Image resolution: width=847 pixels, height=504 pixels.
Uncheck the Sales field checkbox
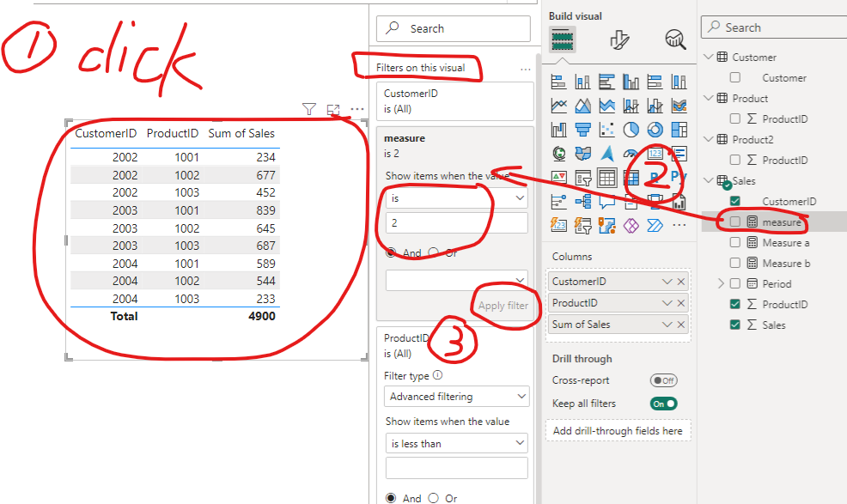point(735,325)
